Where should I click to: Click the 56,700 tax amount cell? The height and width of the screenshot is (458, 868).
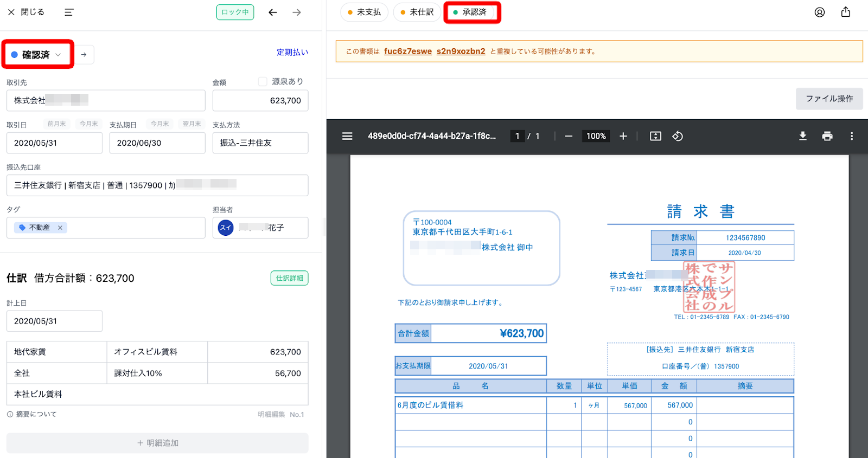(x=258, y=373)
